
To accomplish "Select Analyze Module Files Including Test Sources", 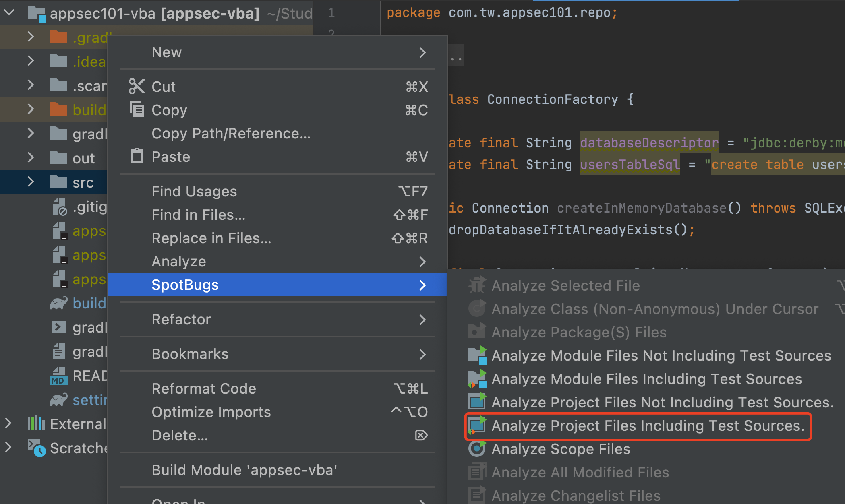I will (x=646, y=379).
